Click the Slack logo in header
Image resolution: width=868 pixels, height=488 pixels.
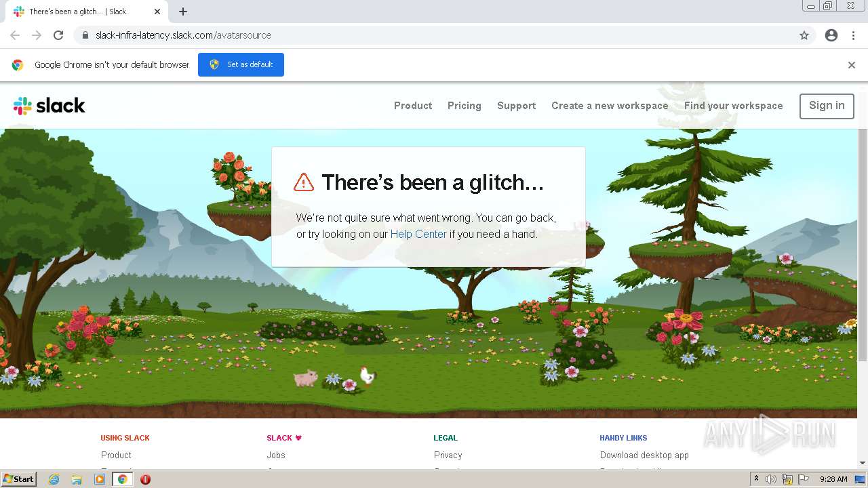50,106
